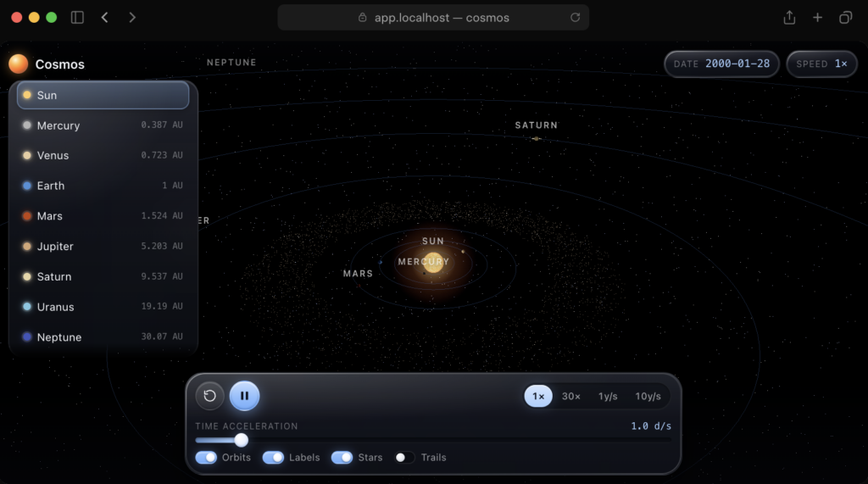Image resolution: width=868 pixels, height=484 pixels.
Task: Click the lock icon in address bar
Action: pyautogui.click(x=362, y=17)
